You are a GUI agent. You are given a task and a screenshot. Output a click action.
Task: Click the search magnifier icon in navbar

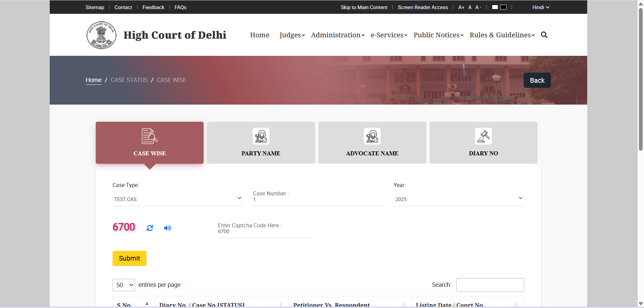tap(544, 35)
